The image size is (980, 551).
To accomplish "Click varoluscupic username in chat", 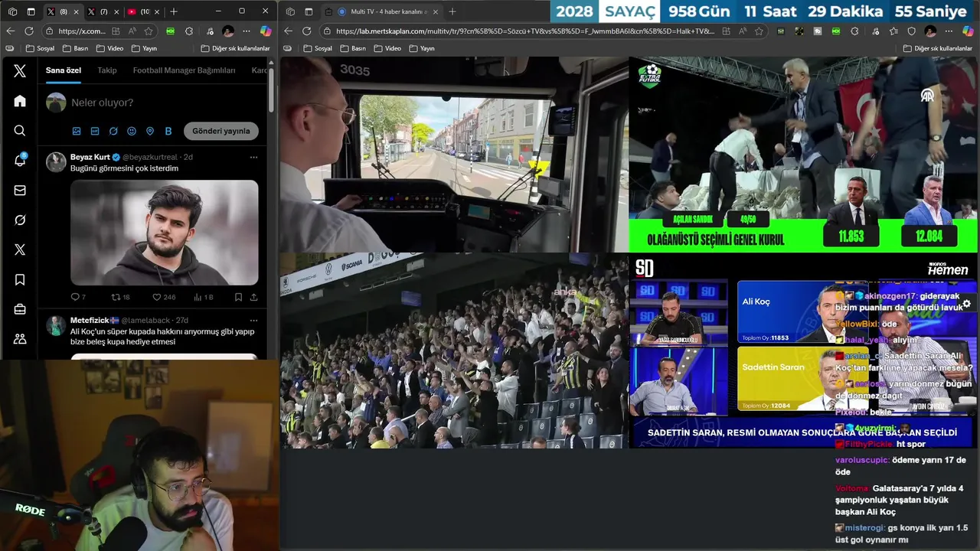I will (x=862, y=460).
